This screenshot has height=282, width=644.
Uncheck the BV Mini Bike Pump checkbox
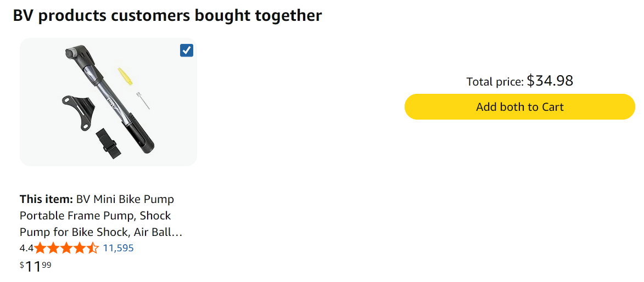(x=187, y=50)
